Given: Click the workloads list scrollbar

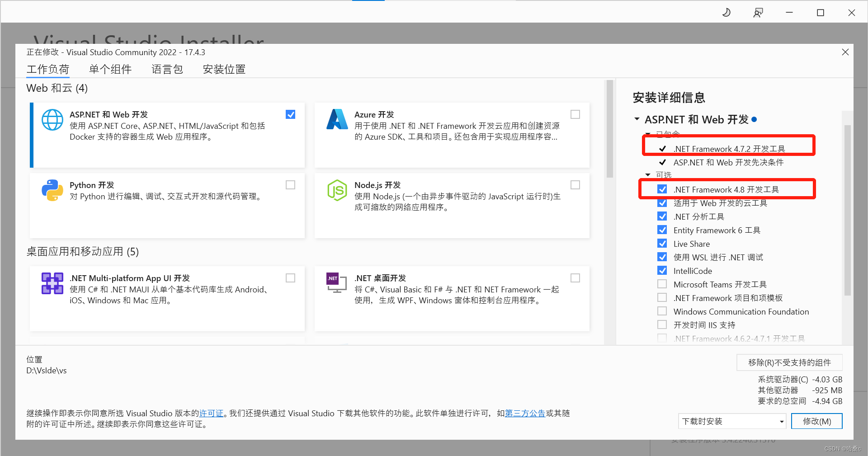Looking at the screenshot, I should click(x=610, y=129).
